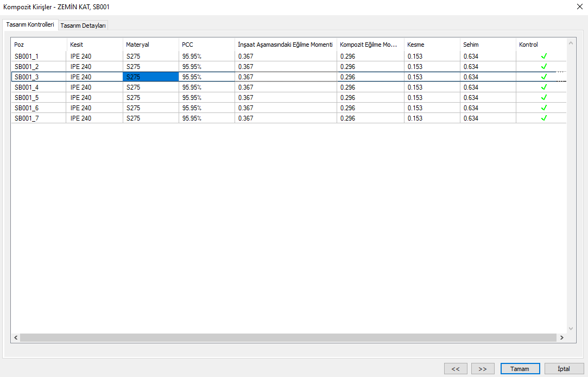588x377 pixels.
Task: Switch to Tasarım Detayları tab
Action: (83, 26)
